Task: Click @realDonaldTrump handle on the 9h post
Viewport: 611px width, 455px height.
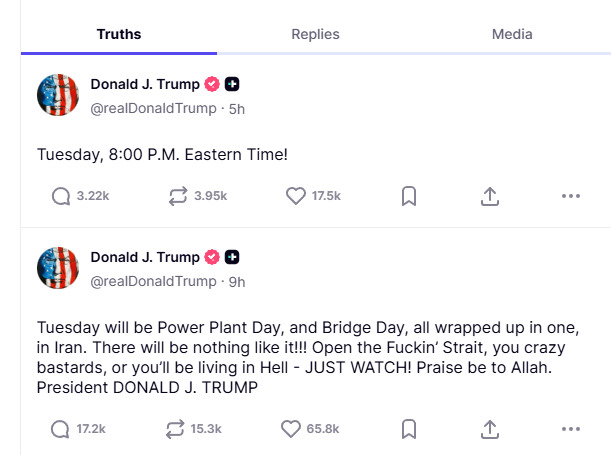Action: 155,282
